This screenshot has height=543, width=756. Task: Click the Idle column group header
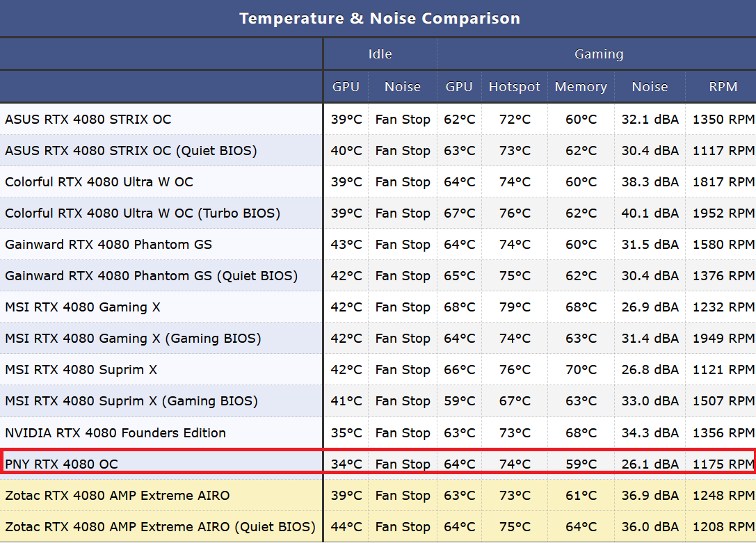pos(380,54)
